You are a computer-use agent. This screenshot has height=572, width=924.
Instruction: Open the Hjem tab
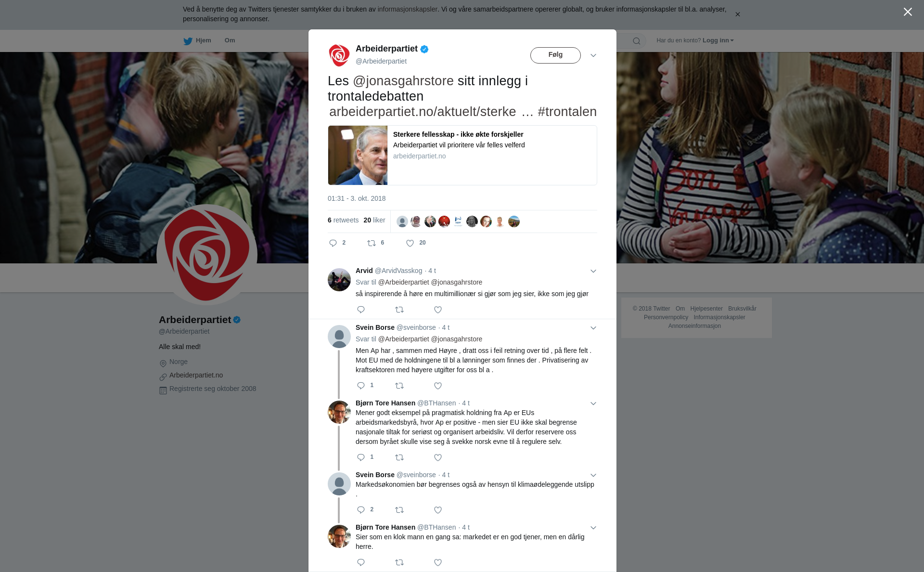[x=197, y=40]
